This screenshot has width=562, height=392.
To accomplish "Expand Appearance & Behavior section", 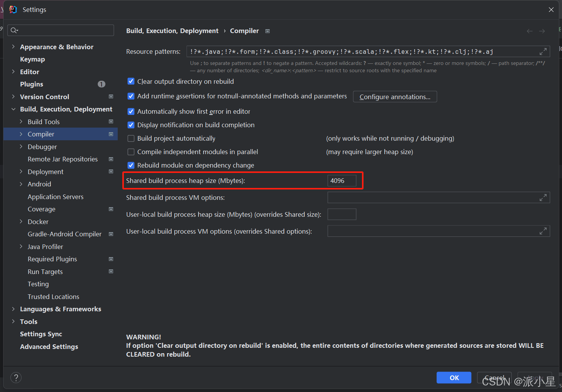I will [x=13, y=47].
